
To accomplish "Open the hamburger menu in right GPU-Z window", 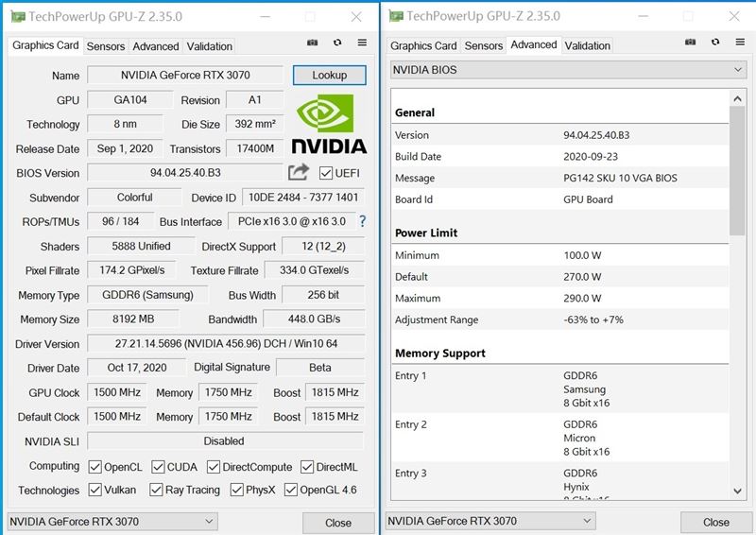I will coord(740,42).
